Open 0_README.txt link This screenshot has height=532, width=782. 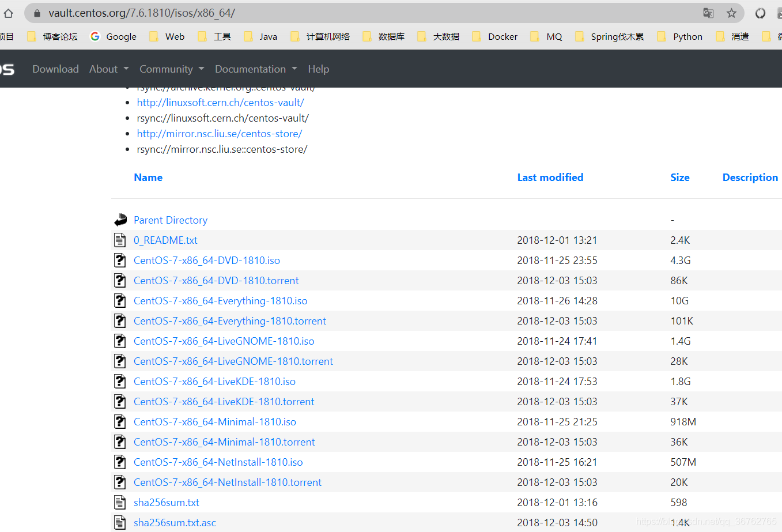point(165,240)
